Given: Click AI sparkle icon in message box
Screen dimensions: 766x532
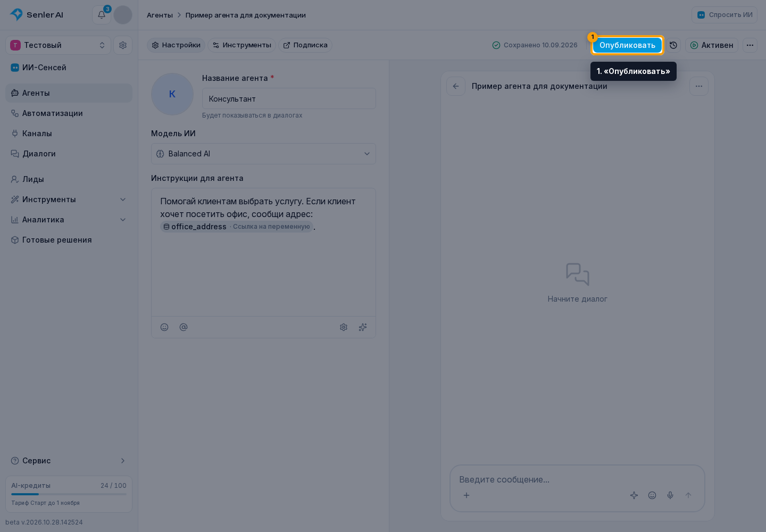Looking at the screenshot, I should pyautogui.click(x=634, y=495).
